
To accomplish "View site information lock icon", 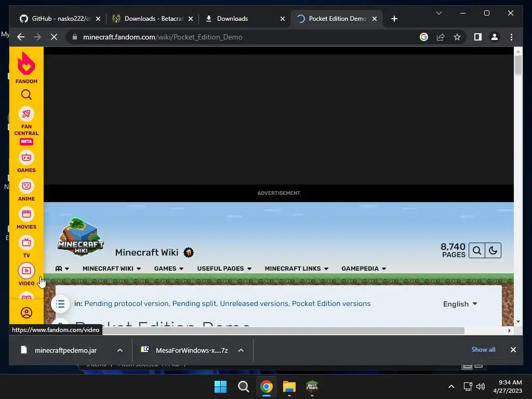I will [x=75, y=37].
